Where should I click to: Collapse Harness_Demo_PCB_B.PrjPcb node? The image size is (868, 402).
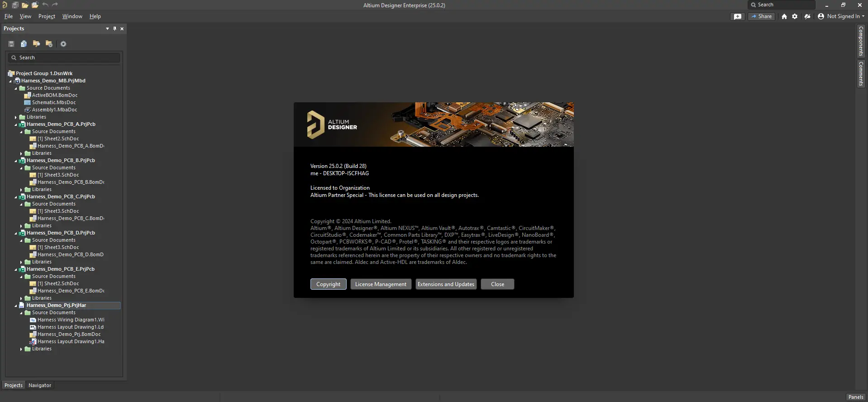tap(16, 161)
